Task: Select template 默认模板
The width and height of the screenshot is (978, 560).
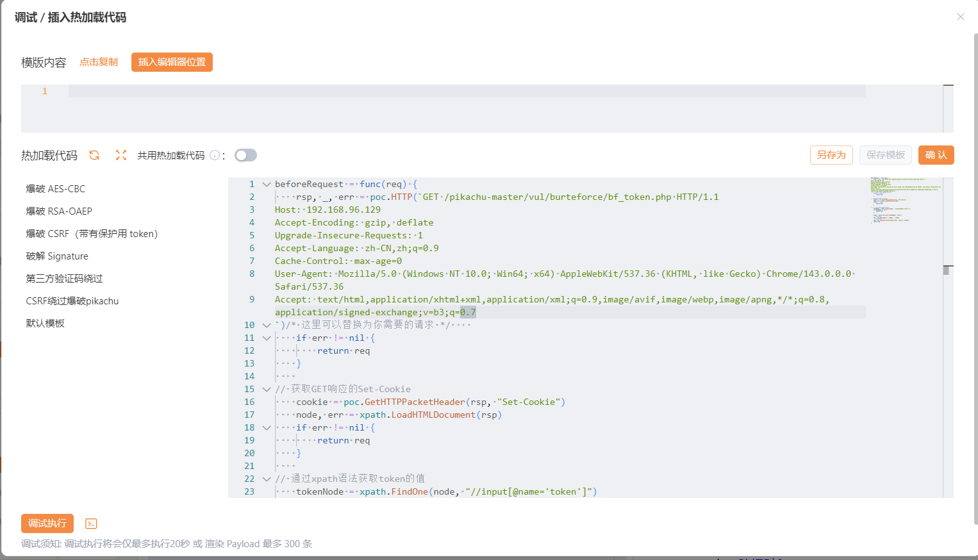Action: click(45, 324)
